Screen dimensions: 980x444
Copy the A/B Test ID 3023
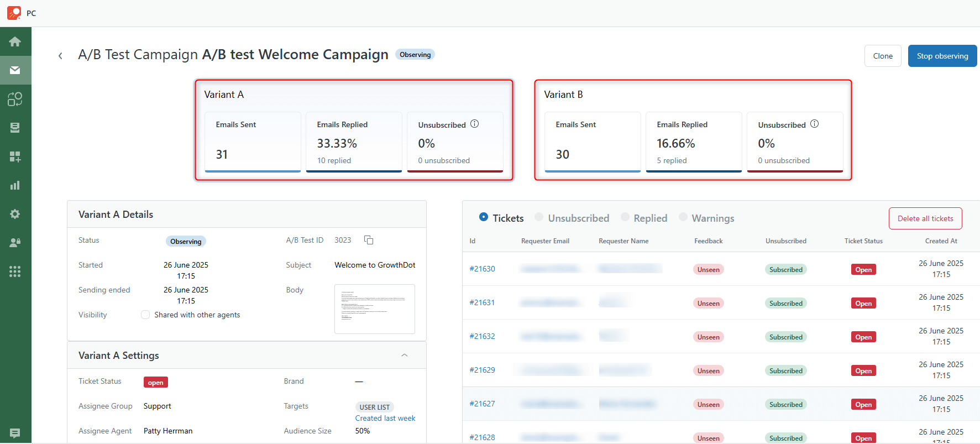point(369,240)
